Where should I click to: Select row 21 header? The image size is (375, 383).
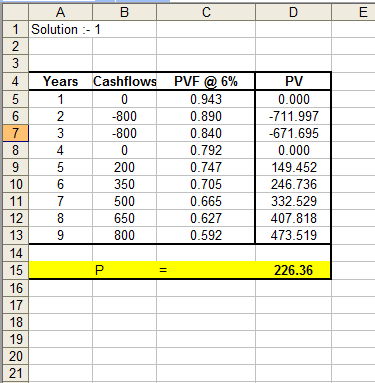(15, 373)
